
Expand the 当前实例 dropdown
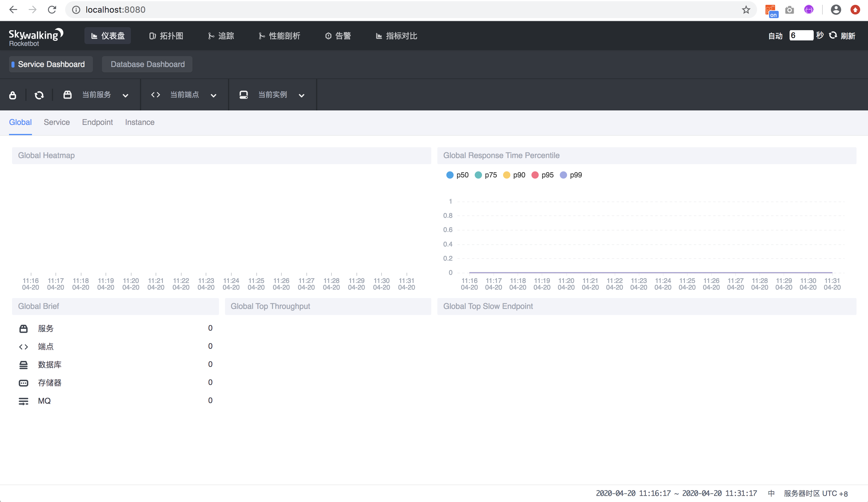(x=272, y=95)
